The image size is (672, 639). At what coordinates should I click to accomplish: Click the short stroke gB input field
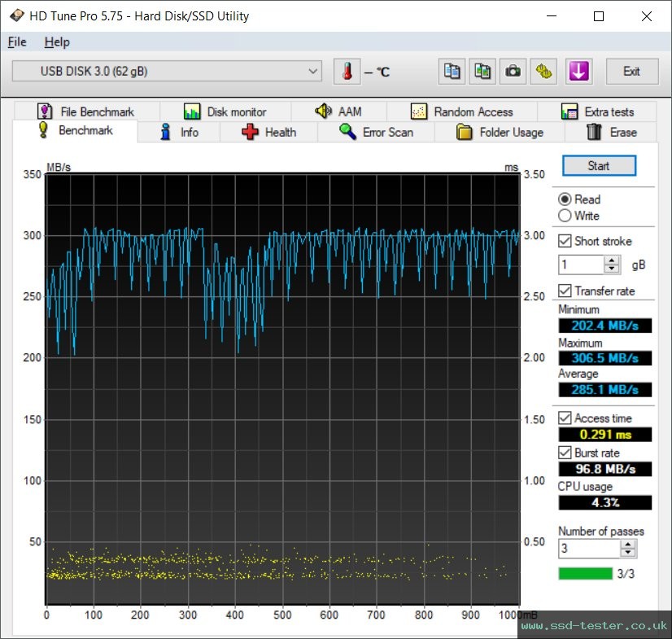pyautogui.click(x=582, y=265)
